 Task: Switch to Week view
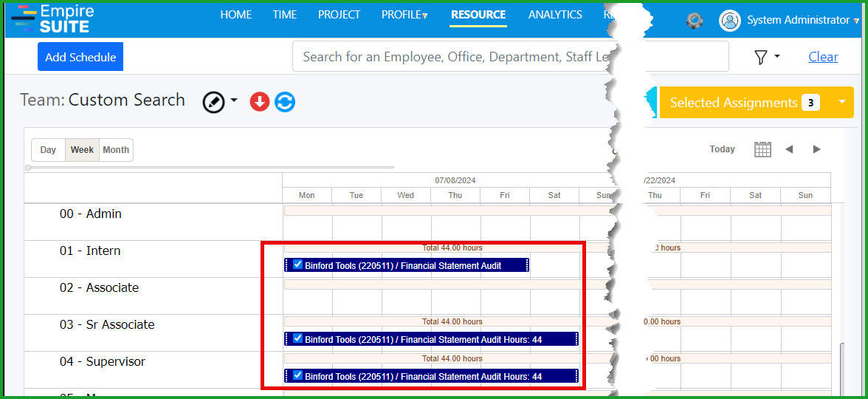(x=82, y=149)
